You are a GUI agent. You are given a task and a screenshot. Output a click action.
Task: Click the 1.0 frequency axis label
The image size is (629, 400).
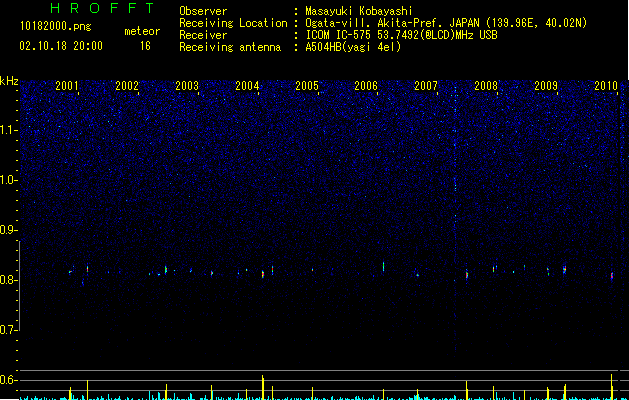point(9,180)
